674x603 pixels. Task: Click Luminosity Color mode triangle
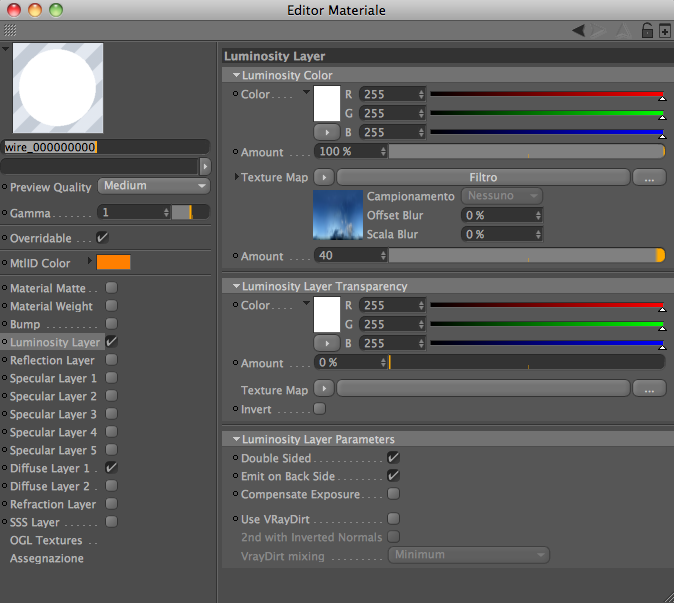point(306,92)
